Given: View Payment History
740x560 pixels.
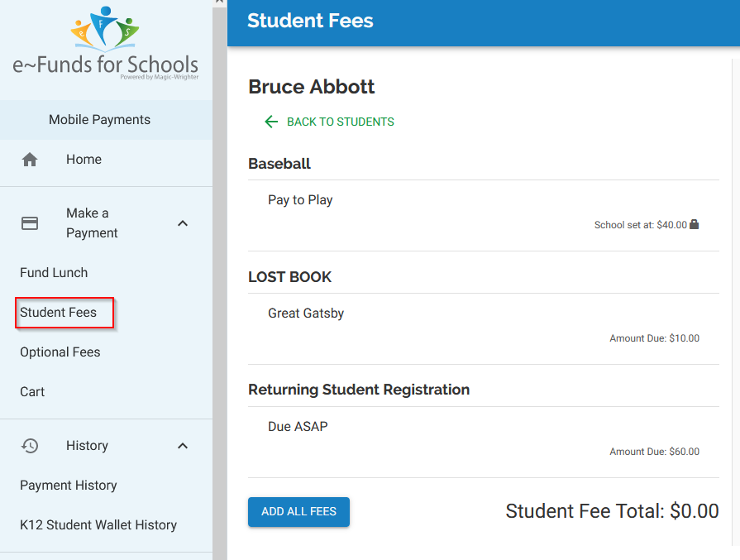Looking at the screenshot, I should pos(69,486).
